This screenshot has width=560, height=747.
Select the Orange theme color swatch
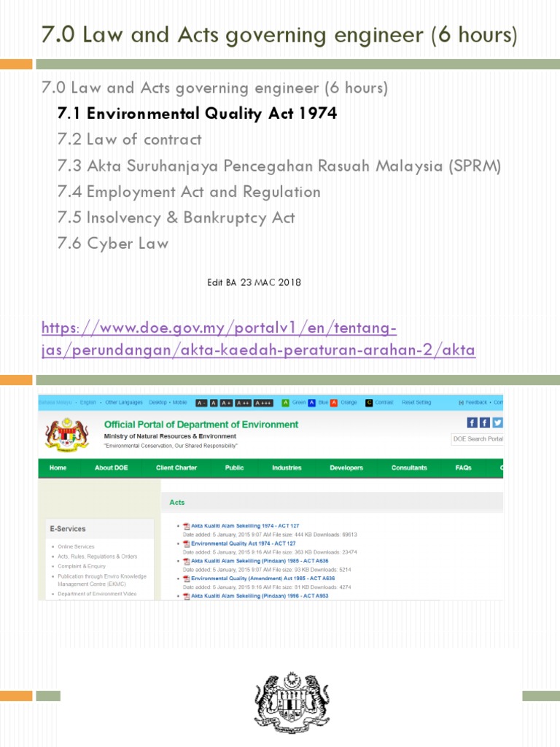coord(334,403)
